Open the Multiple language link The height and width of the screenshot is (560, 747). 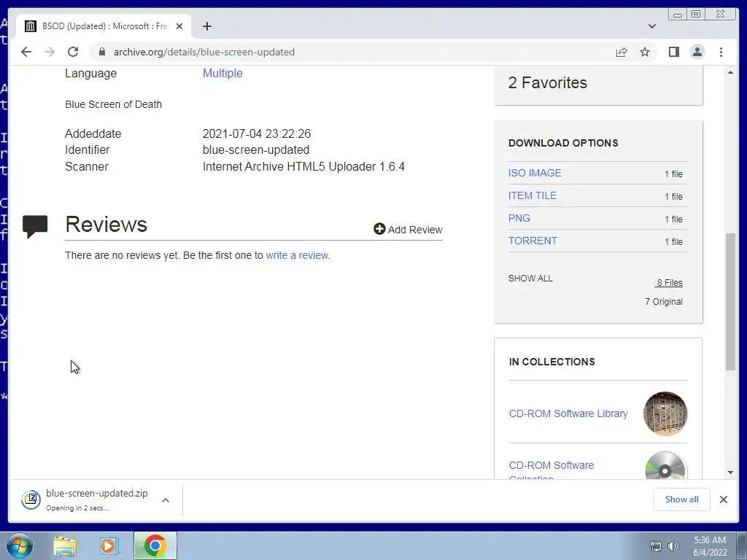(222, 74)
